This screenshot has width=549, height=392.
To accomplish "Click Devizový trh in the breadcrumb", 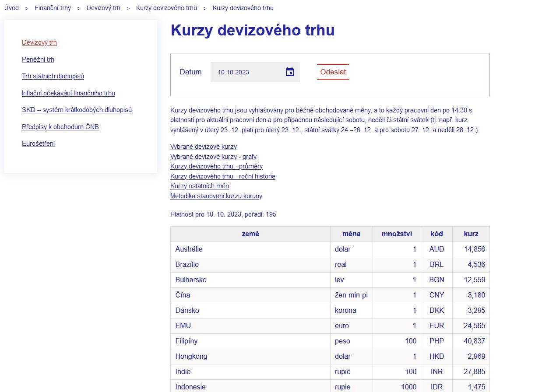I will 103,8.
